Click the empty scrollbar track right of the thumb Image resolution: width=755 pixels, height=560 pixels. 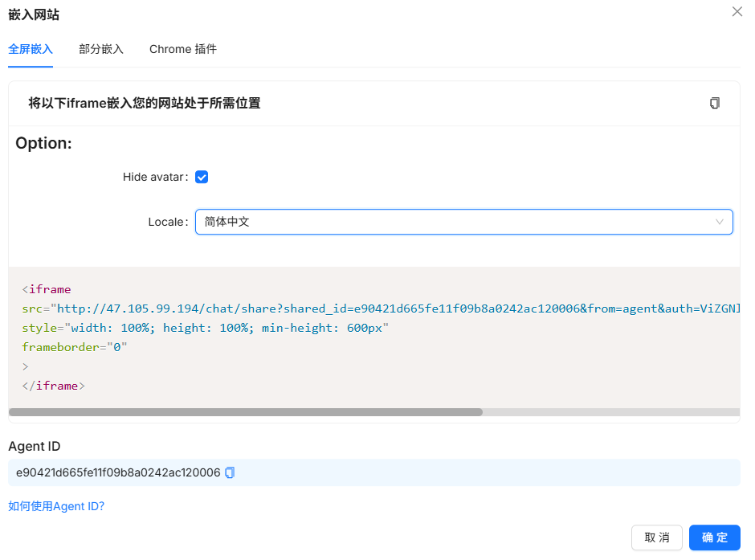point(610,412)
